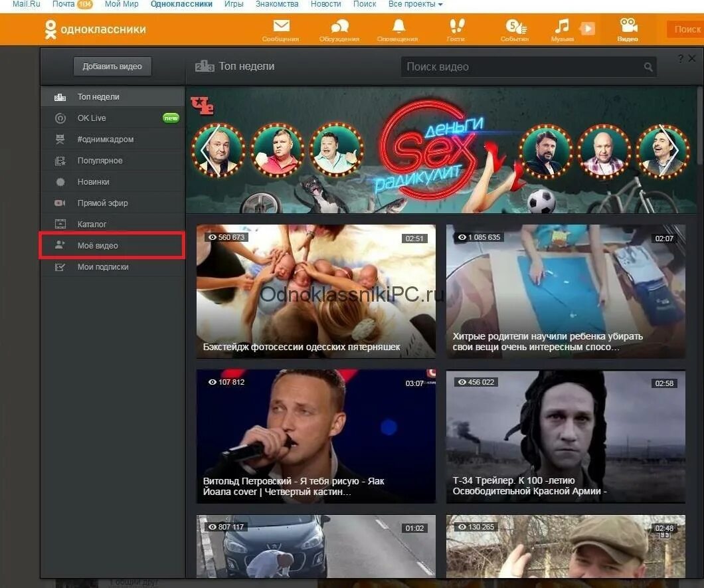Click the Топ недели podium icon in sidebar
Viewport: 704px width, 588px height.
tap(60, 97)
